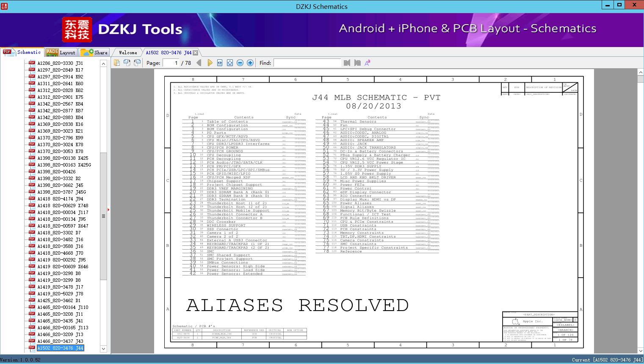Zoom out with the minus icon
This screenshot has height=364, width=644.
point(240,63)
